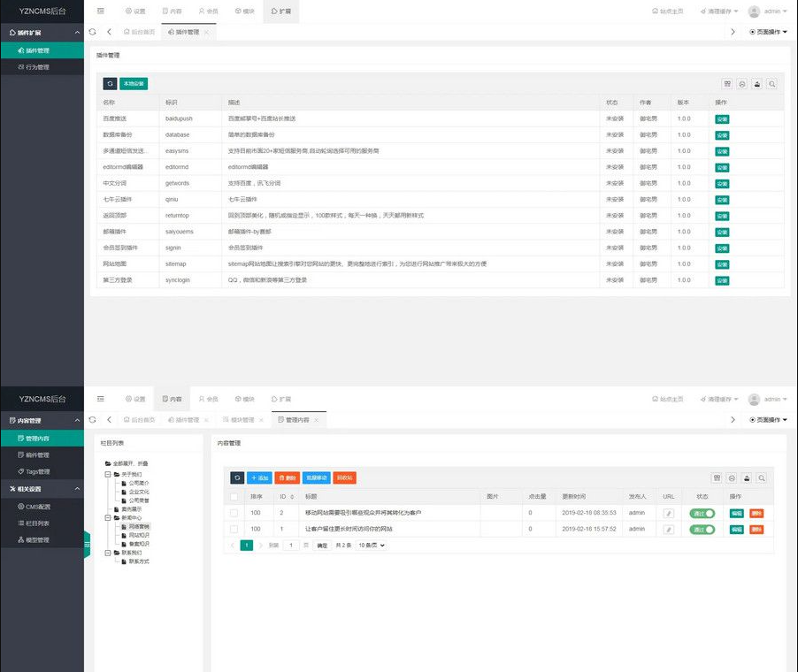Image resolution: width=798 pixels, height=672 pixels.
Task: Toggle 通过 status switch for article ID 2
Action: (702, 513)
